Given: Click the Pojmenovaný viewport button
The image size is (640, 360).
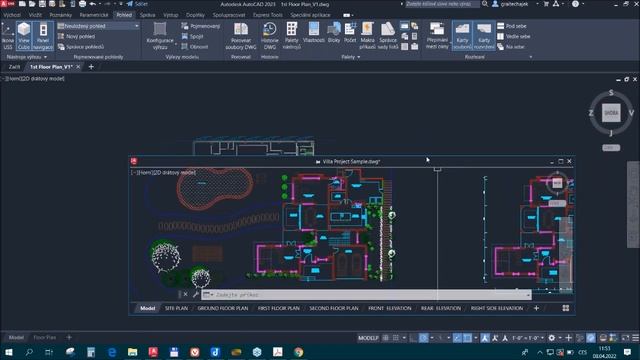Looking at the screenshot, I should [201, 26].
